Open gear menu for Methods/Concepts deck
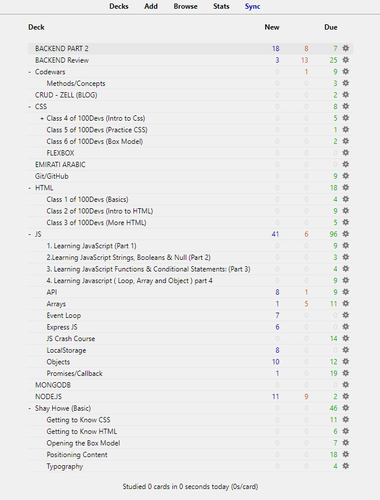 [x=346, y=83]
